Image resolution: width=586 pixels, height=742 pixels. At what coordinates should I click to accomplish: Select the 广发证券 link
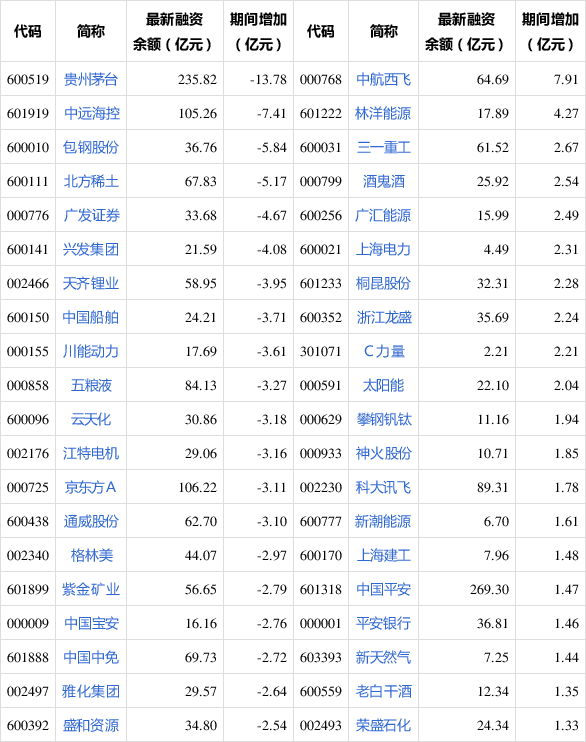tap(92, 215)
